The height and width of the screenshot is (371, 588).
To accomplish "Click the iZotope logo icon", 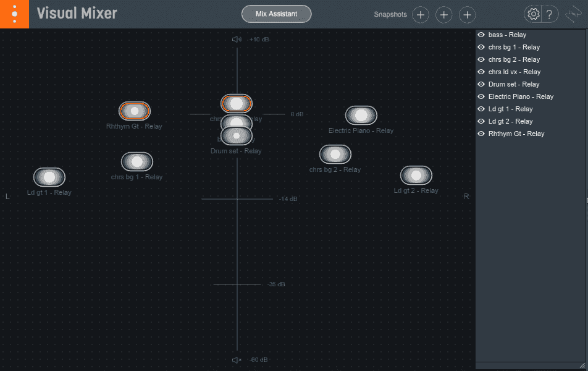I will [x=574, y=14].
